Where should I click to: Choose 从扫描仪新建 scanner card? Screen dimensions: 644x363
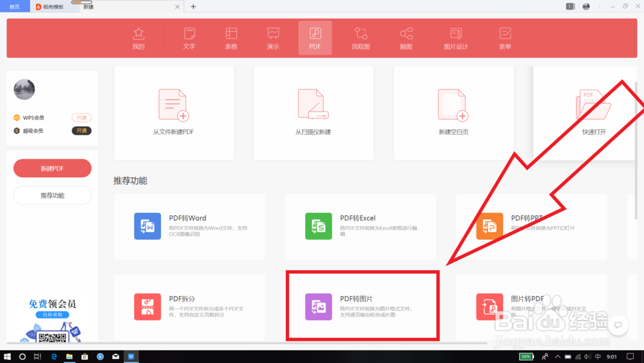point(314,113)
